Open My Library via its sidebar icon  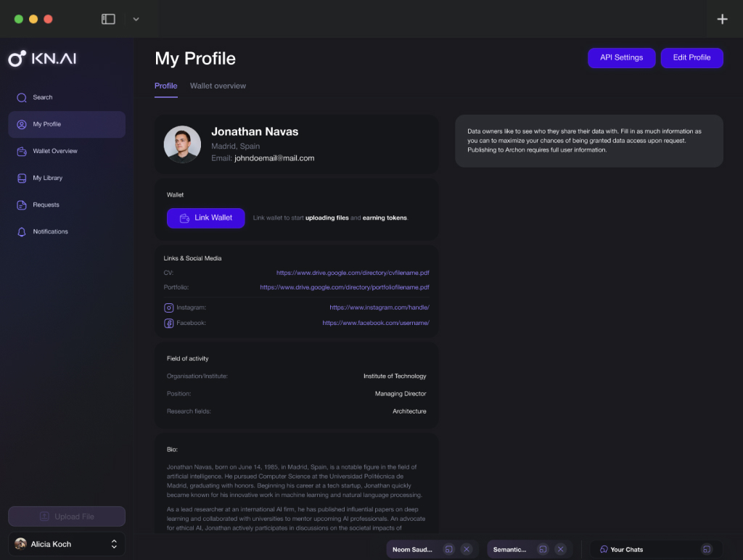(x=22, y=178)
